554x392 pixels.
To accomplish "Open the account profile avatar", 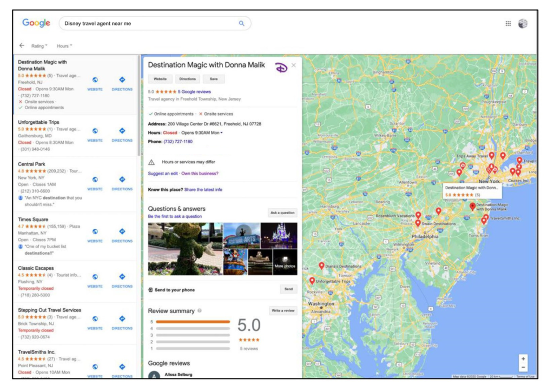I will pyautogui.click(x=523, y=24).
